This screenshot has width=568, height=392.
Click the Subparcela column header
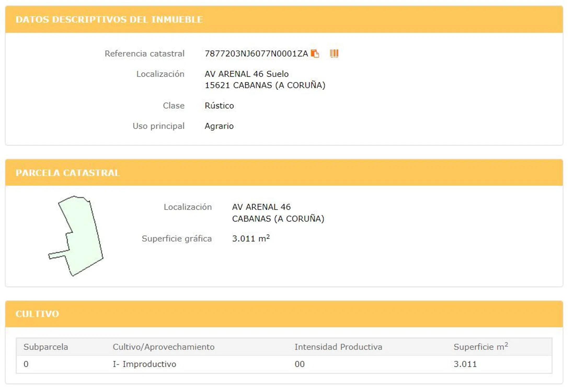(46, 347)
